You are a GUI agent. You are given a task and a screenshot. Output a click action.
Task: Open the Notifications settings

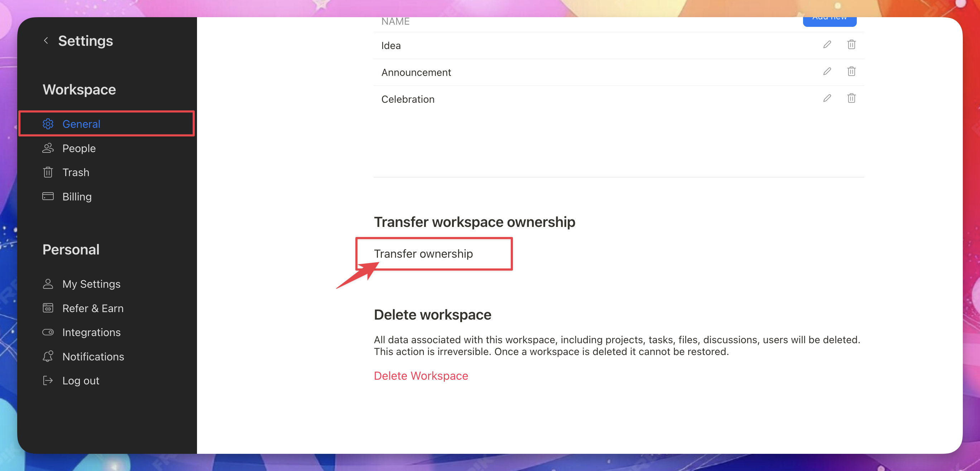click(x=93, y=356)
